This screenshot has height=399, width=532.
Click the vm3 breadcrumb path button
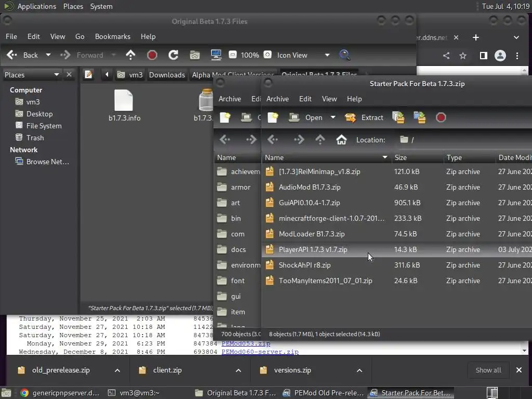(x=130, y=75)
